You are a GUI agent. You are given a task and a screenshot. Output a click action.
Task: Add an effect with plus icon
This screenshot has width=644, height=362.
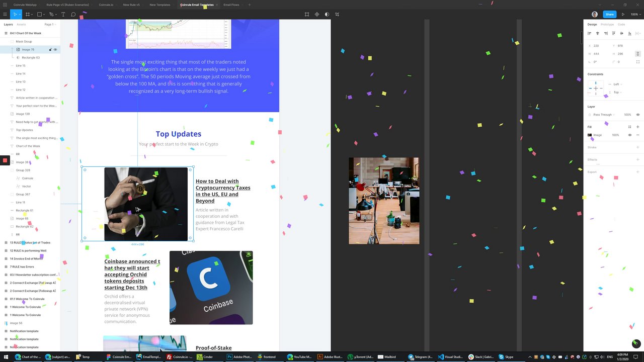(638, 159)
